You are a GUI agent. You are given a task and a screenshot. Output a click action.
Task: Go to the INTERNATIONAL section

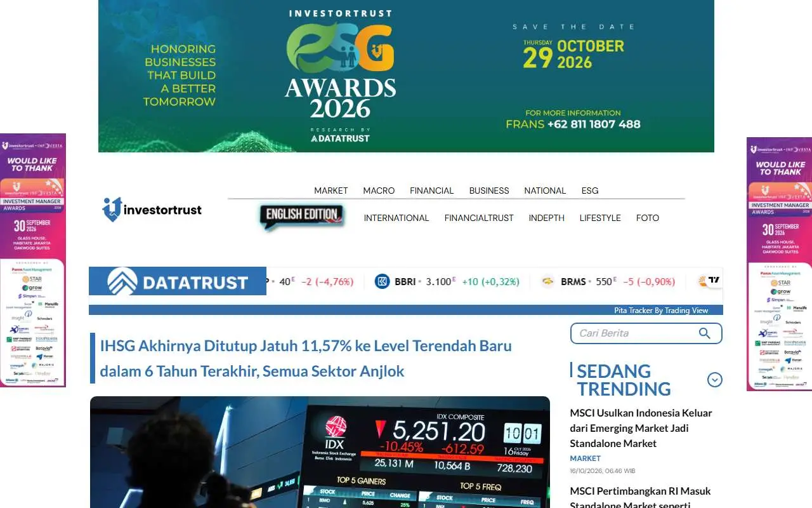pyautogui.click(x=396, y=218)
